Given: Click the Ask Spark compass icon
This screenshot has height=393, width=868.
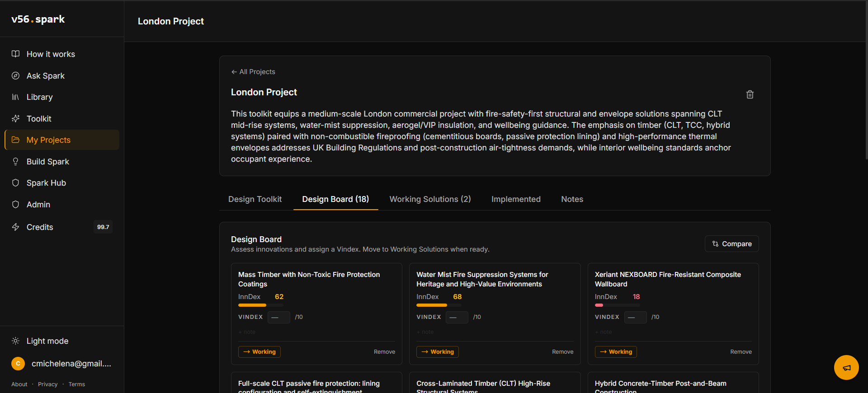Looking at the screenshot, I should pos(15,75).
